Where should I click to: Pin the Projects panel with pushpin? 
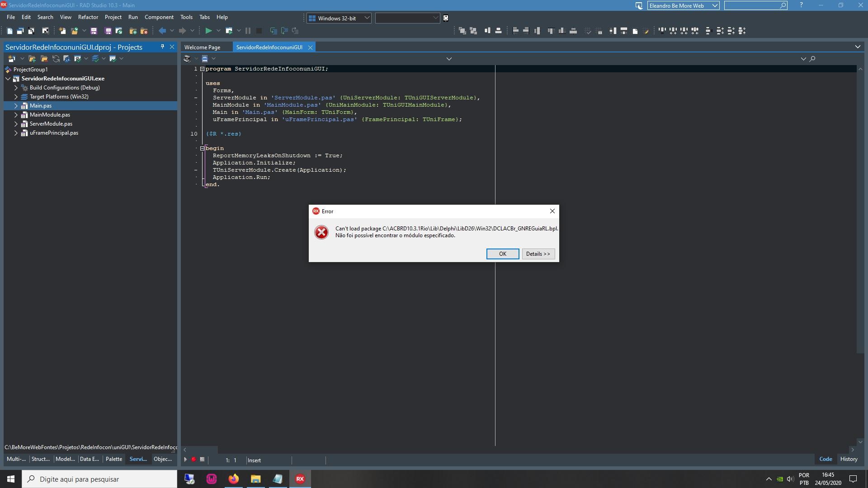[162, 47]
